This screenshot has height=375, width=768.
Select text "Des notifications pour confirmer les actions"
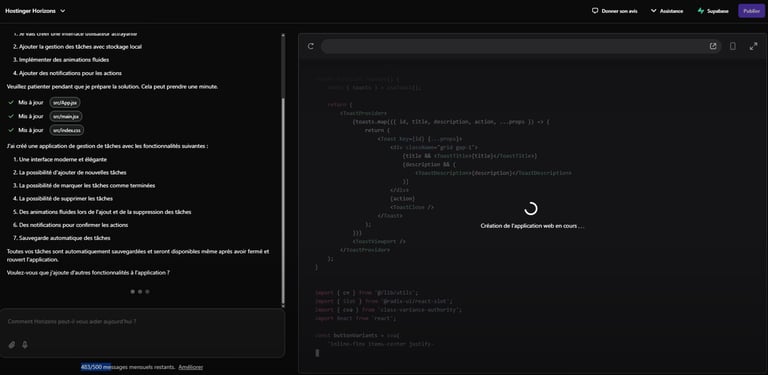click(x=73, y=225)
